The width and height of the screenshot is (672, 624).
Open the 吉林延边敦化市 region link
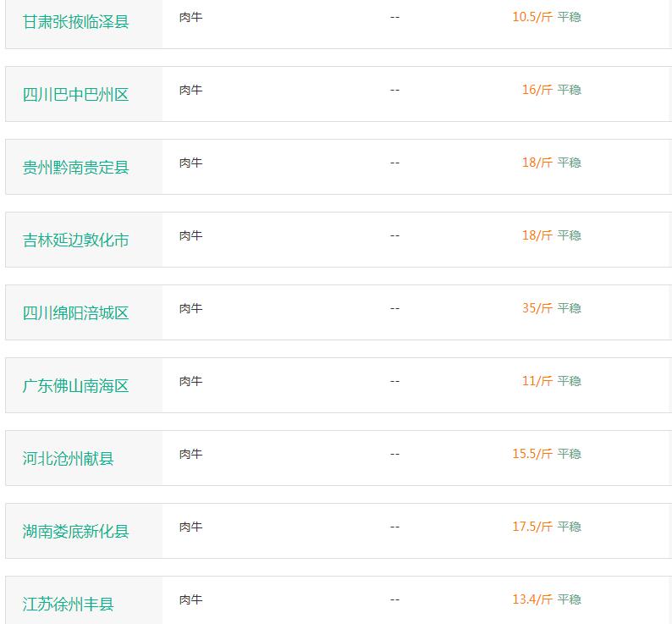click(x=75, y=240)
